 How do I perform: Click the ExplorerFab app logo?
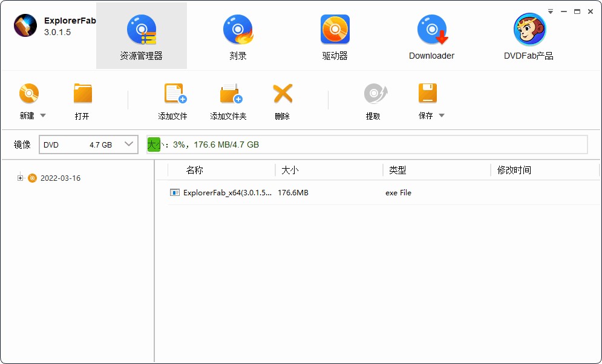click(25, 25)
